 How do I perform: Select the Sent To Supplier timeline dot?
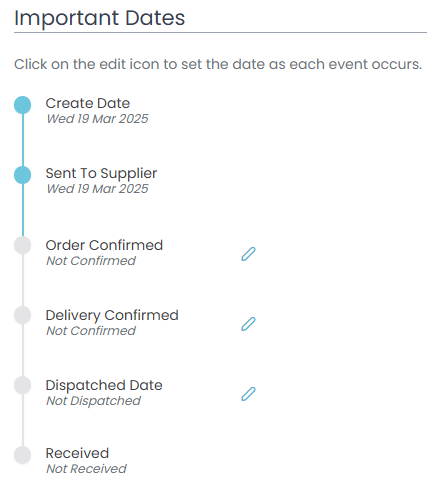[23, 175]
